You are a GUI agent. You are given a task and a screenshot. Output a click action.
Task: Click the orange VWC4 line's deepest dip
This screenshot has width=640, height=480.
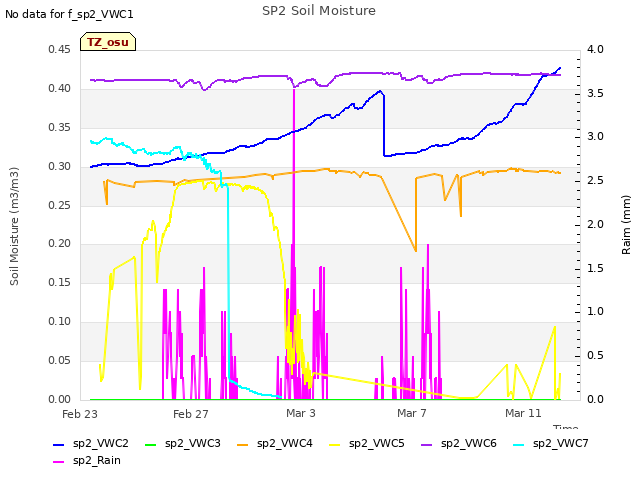point(415,250)
